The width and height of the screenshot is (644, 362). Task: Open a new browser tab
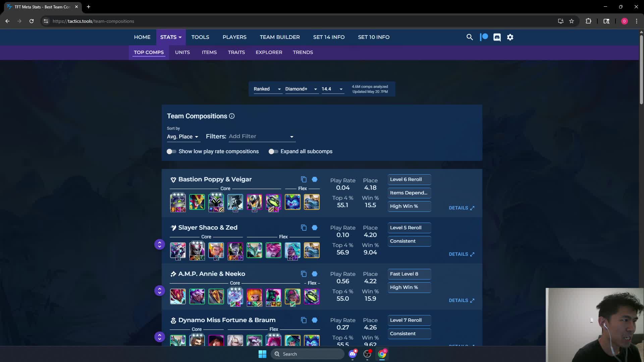click(89, 7)
